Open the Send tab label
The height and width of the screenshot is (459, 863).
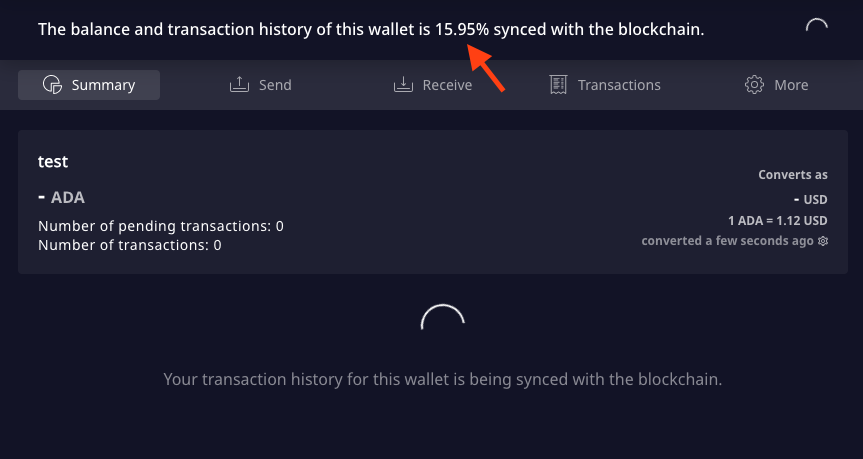pos(275,85)
